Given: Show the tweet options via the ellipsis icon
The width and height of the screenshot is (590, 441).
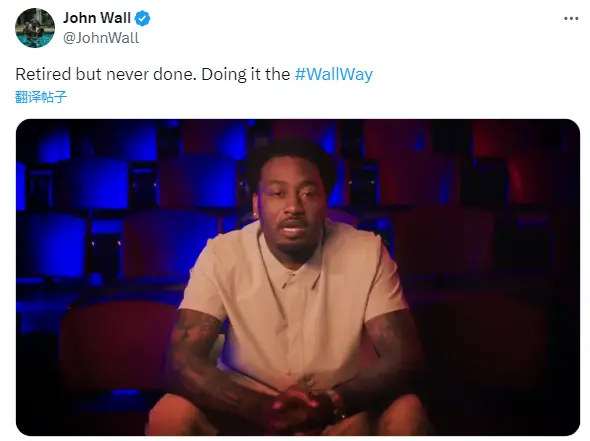Looking at the screenshot, I should tap(571, 18).
